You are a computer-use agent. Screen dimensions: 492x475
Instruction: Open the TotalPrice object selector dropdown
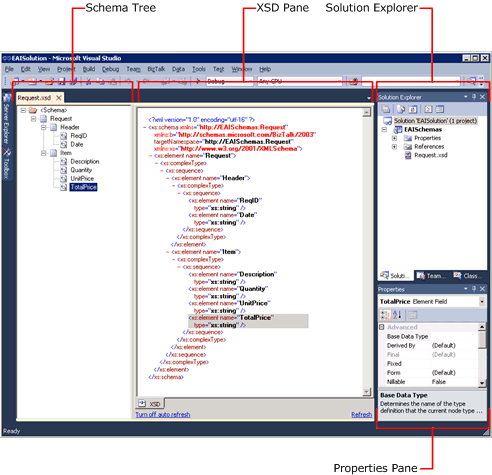[482, 302]
